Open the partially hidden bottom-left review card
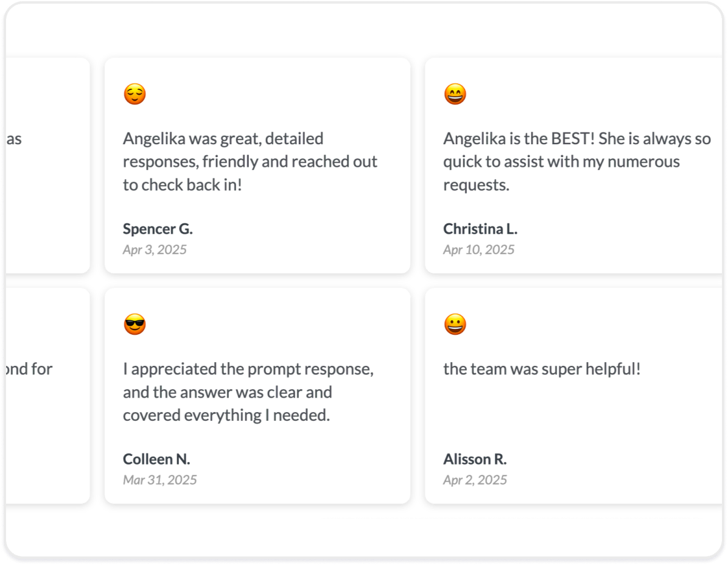 (48, 396)
